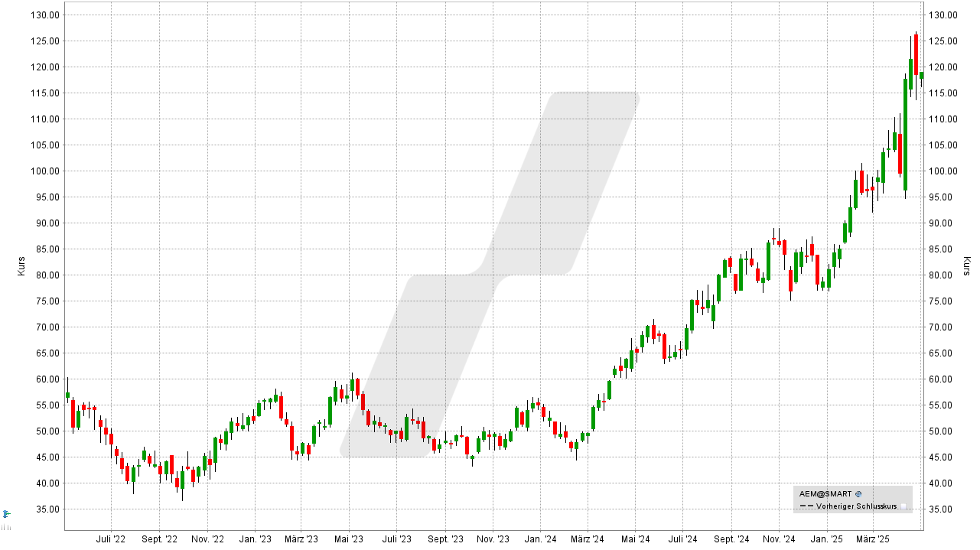Click the März '23 date label
Screen dimensions: 980x550
[x=301, y=539]
